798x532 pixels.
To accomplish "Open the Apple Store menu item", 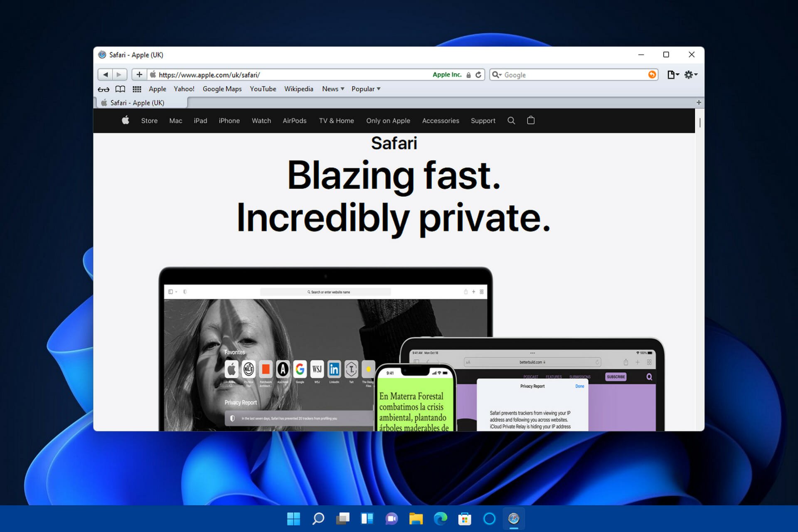I will pos(150,121).
